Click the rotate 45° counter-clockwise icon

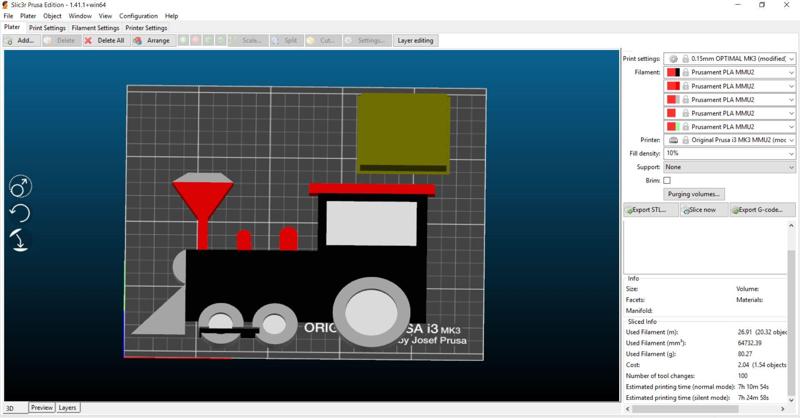click(208, 40)
